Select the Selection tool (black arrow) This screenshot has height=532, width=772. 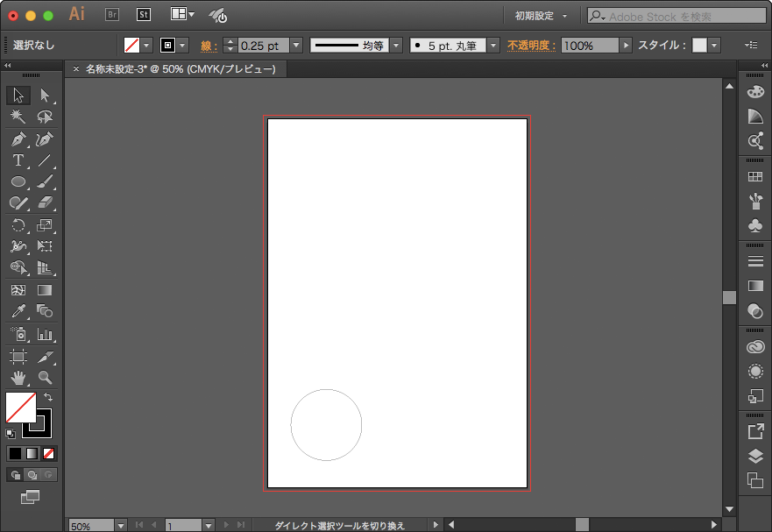pos(18,95)
